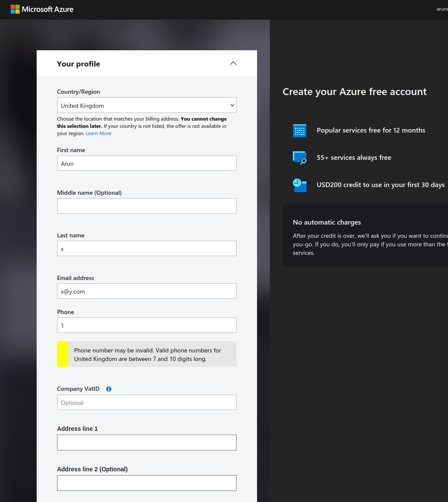Click the account name in the header
This screenshot has width=448, height=502.
(x=442, y=9)
